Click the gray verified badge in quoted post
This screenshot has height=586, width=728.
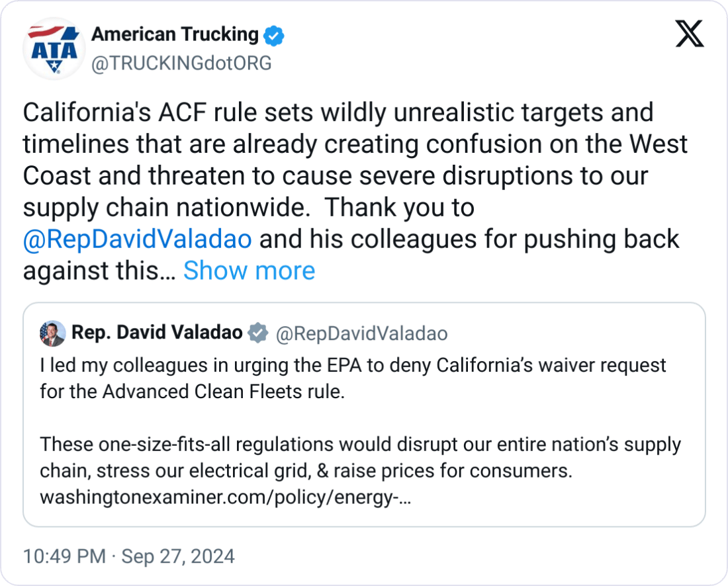[258, 333]
